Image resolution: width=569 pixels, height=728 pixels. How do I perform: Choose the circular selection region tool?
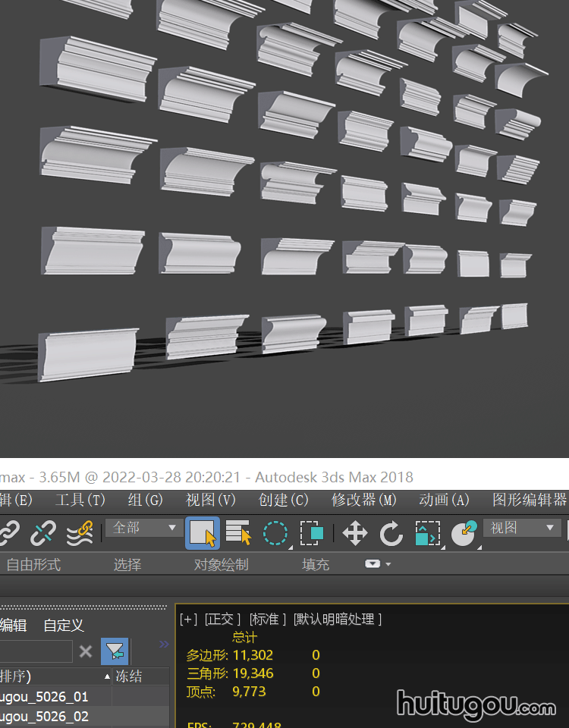click(275, 533)
